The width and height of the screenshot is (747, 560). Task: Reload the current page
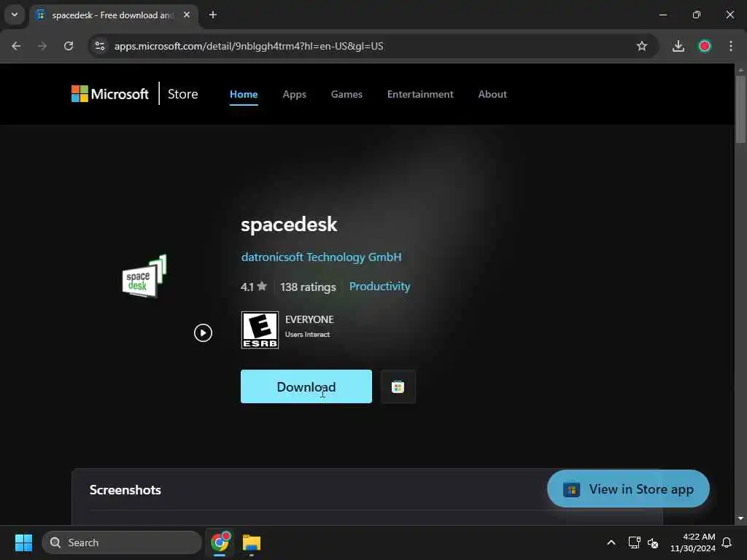[69, 46]
